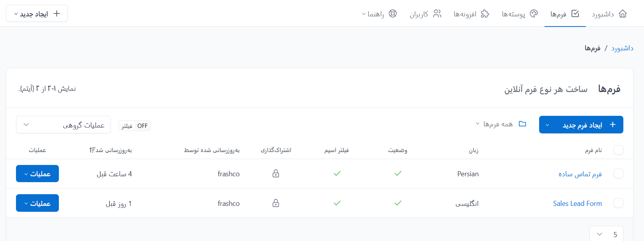Click the blue ایجاد فرم جدید button

point(581,125)
